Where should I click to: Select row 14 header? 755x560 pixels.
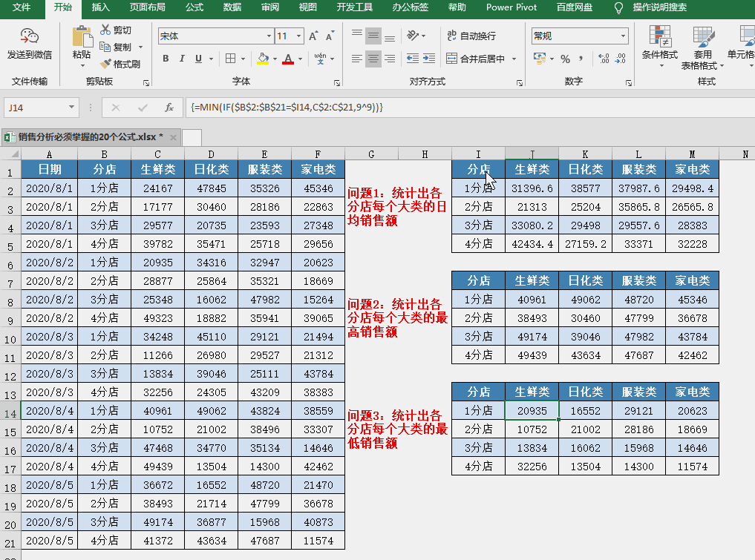pyautogui.click(x=10, y=413)
